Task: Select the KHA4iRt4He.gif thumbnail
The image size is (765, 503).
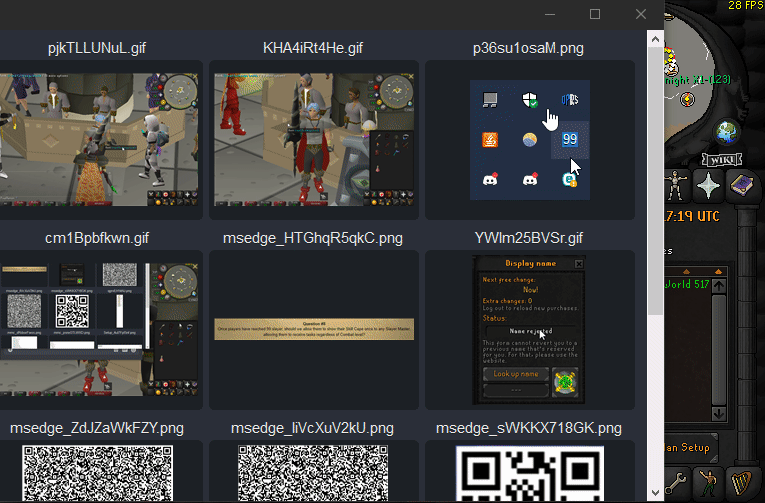Action: pos(314,140)
